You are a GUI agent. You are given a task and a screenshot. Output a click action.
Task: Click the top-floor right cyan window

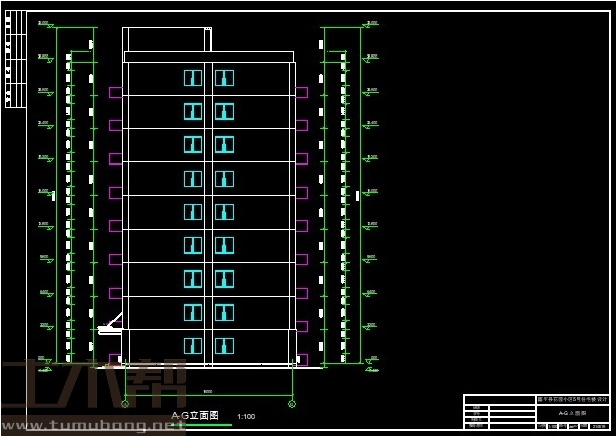(224, 78)
